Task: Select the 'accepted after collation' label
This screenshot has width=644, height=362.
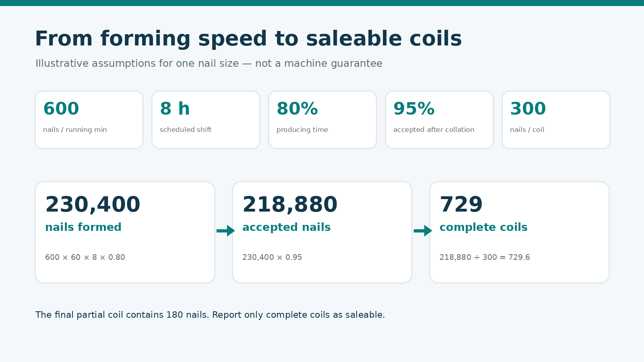Action: [x=434, y=130]
